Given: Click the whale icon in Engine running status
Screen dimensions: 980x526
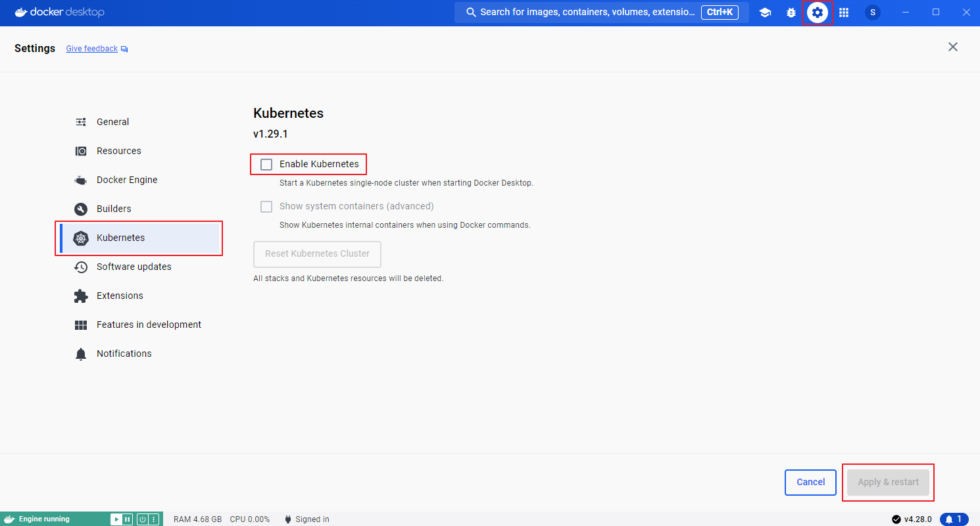Looking at the screenshot, I should (9, 519).
